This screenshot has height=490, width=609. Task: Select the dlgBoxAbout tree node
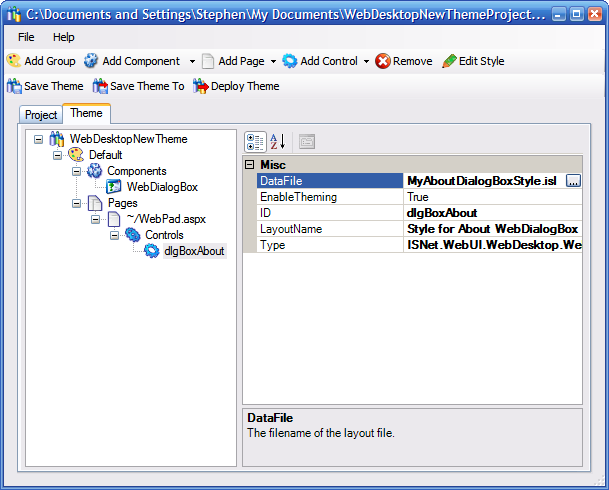click(x=194, y=251)
